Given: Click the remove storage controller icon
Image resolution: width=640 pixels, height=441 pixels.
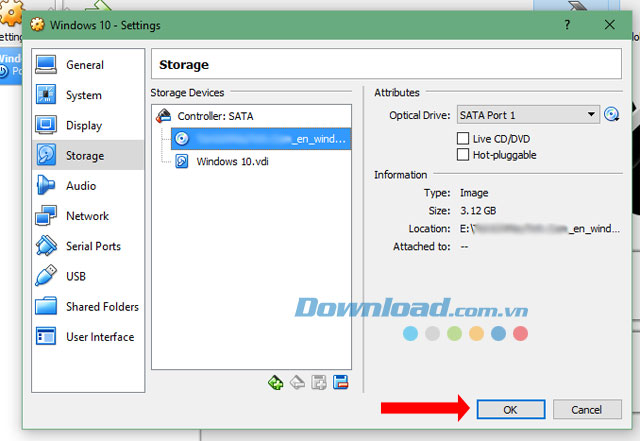Looking at the screenshot, I should (297, 383).
